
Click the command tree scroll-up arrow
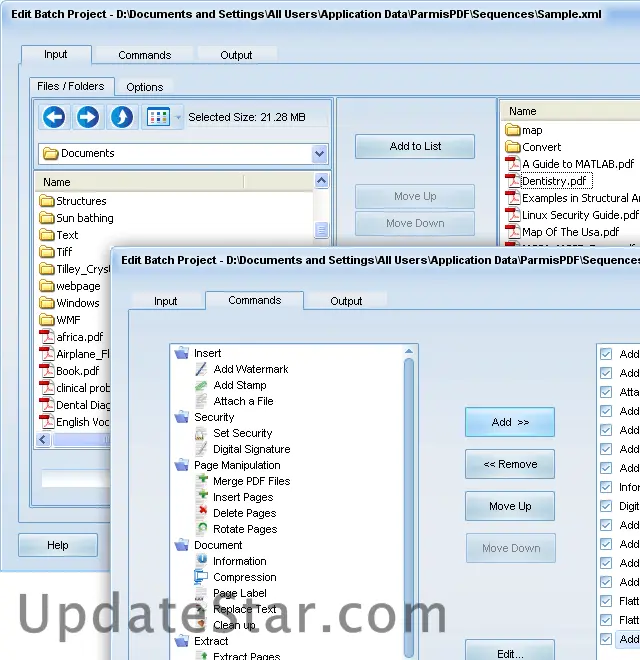click(x=409, y=351)
